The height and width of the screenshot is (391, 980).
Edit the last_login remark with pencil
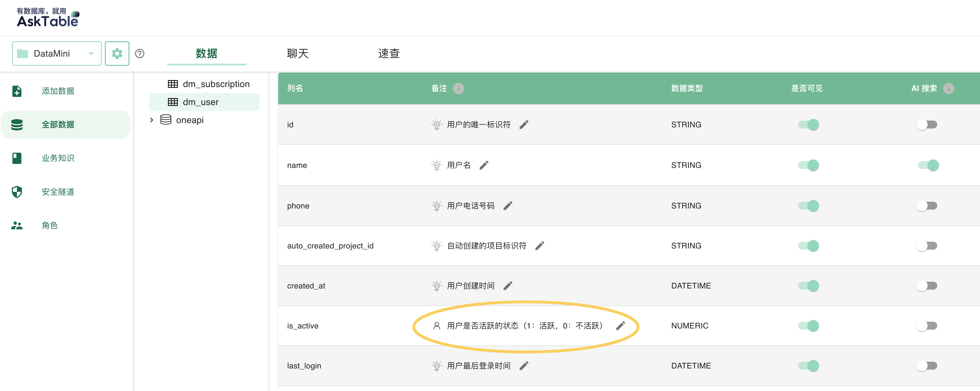pyautogui.click(x=524, y=365)
